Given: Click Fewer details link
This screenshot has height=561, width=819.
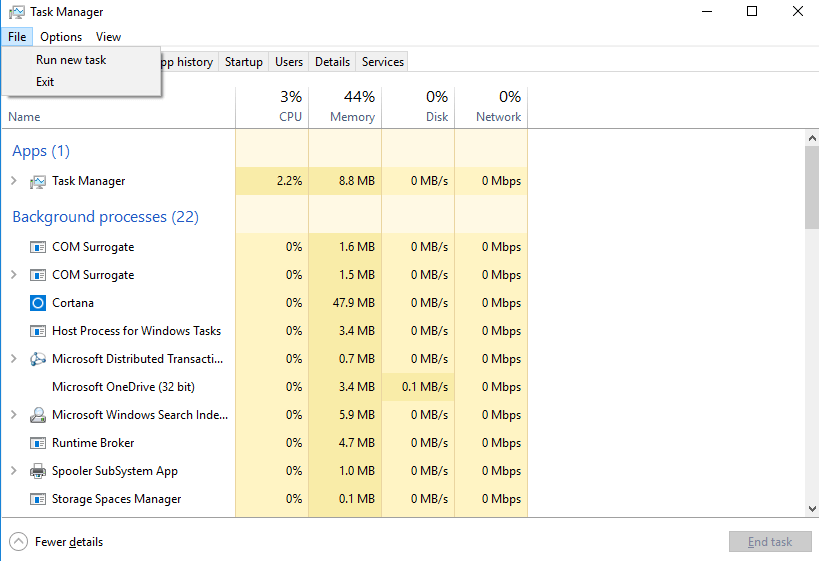Looking at the screenshot, I should (69, 542).
